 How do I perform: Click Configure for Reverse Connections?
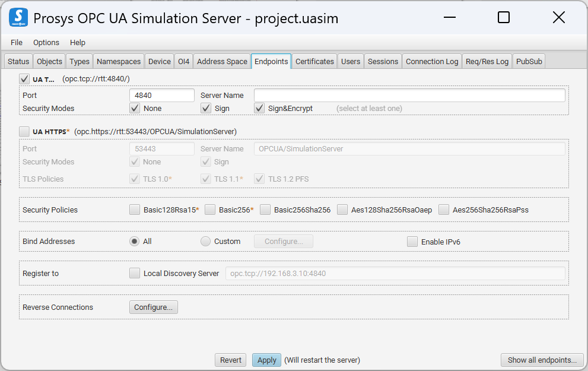click(x=153, y=307)
